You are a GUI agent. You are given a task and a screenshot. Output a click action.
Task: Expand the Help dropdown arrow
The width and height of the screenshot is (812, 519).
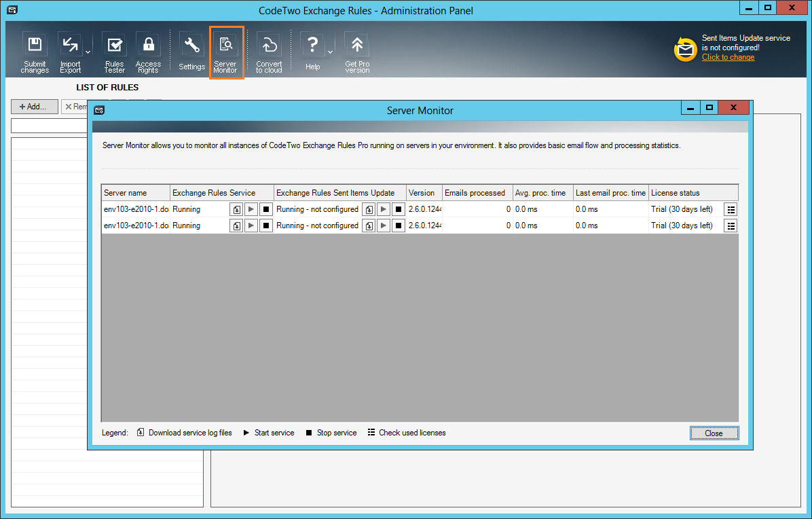[331, 52]
